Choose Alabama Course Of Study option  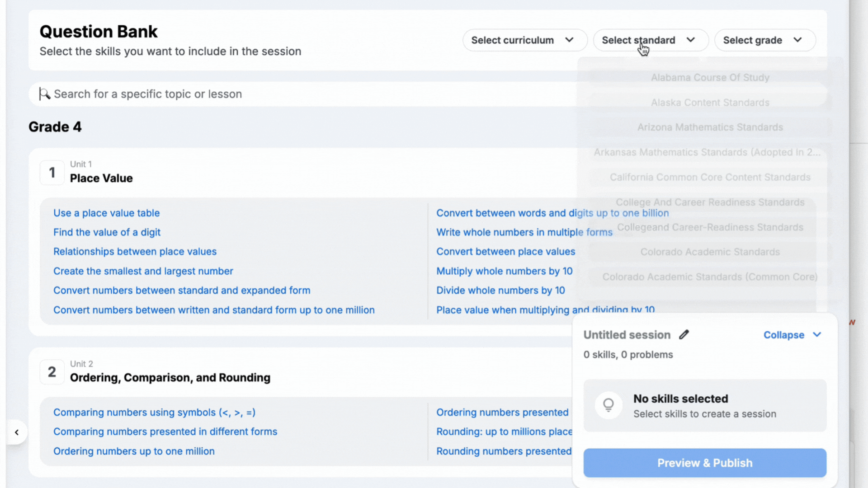point(710,78)
